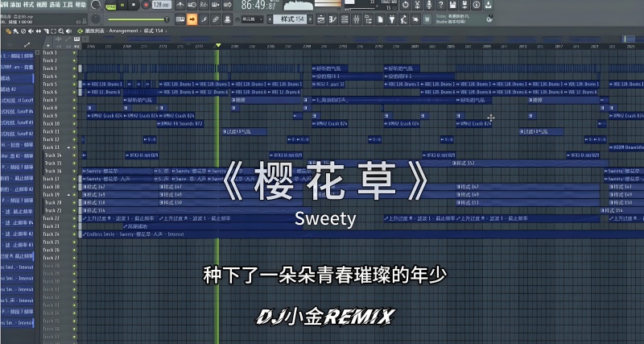Viewport: 644px width, 344px height.
Task: Click the 128.000 tempo field
Action: (162, 5)
